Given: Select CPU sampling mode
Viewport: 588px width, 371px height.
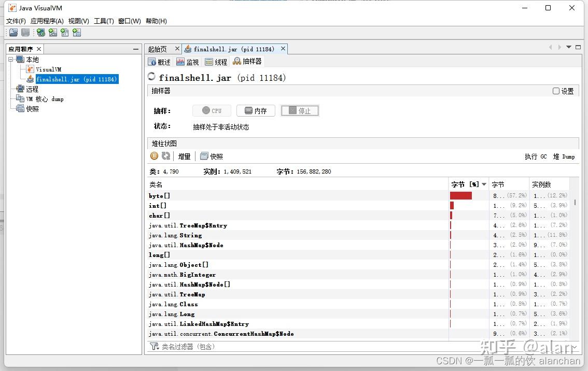Looking at the screenshot, I should pyautogui.click(x=212, y=110).
